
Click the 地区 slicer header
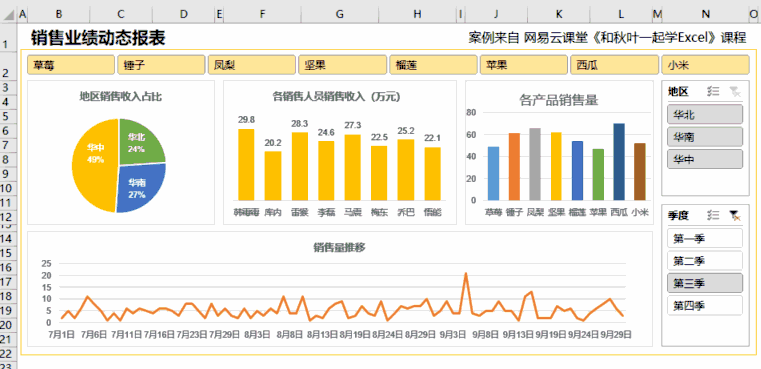pyautogui.click(x=678, y=91)
